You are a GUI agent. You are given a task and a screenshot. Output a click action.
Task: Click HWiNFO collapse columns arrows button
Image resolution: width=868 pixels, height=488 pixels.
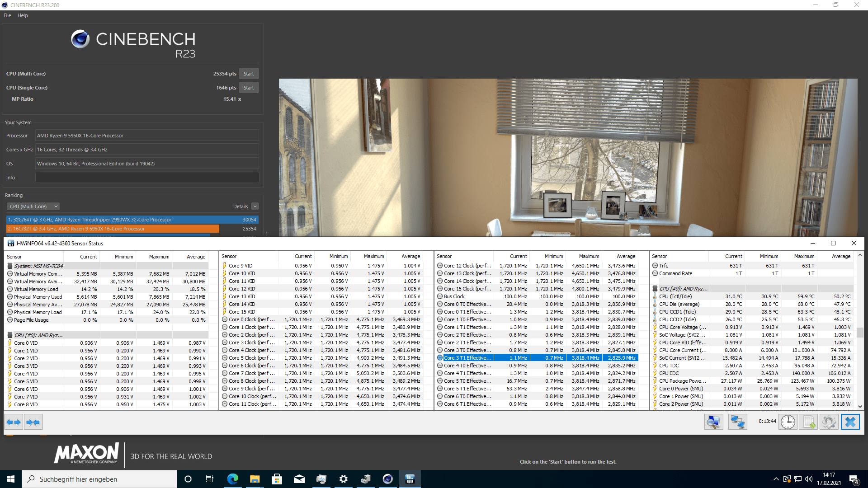(33, 422)
